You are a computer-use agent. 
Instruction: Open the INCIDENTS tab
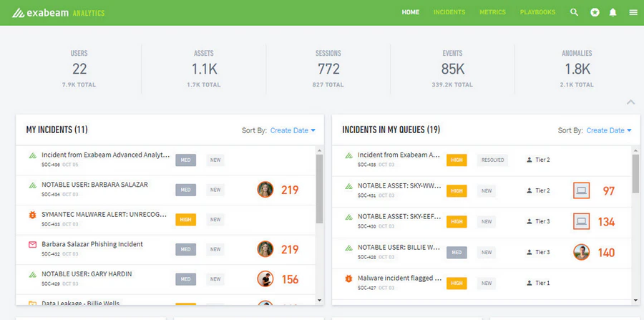449,12
